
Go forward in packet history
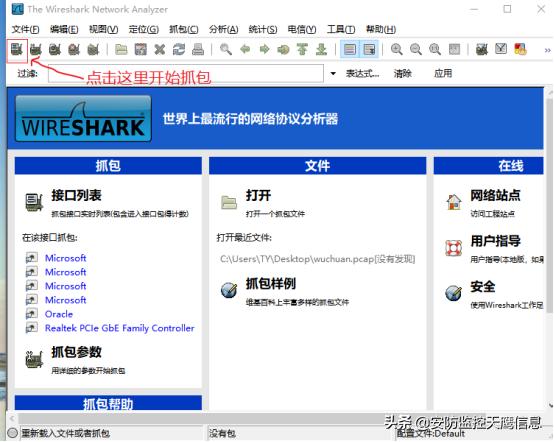click(264, 49)
